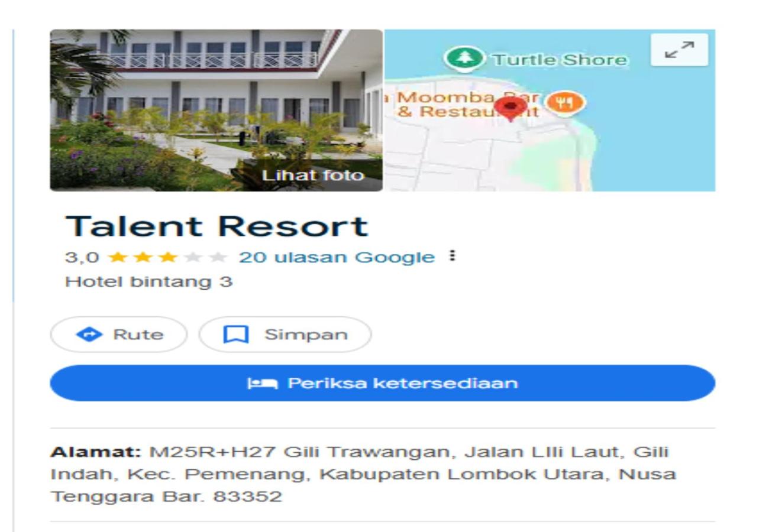Click Periksa ketersediaan button
This screenshot has width=769, height=532.
tap(383, 383)
